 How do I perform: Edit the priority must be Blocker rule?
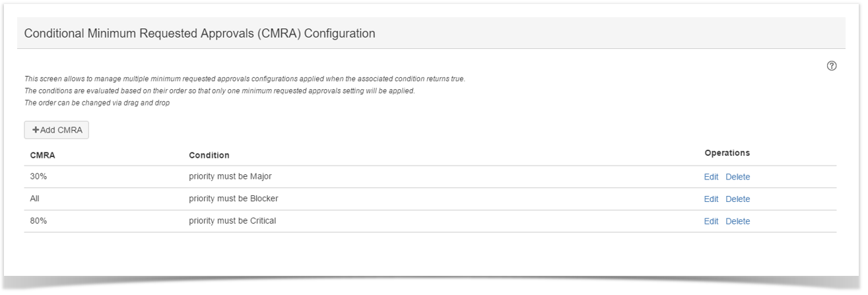coord(711,199)
